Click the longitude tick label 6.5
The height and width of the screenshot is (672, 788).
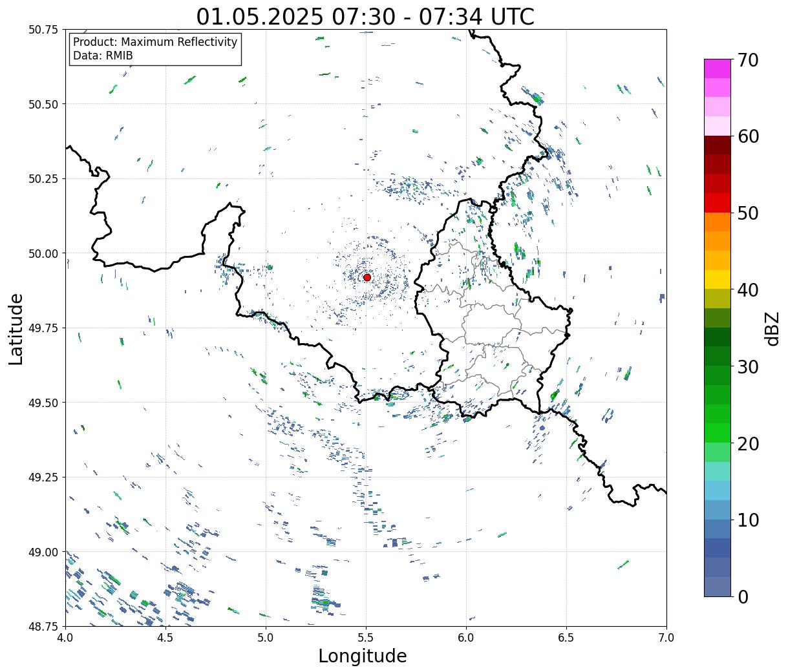(566, 638)
